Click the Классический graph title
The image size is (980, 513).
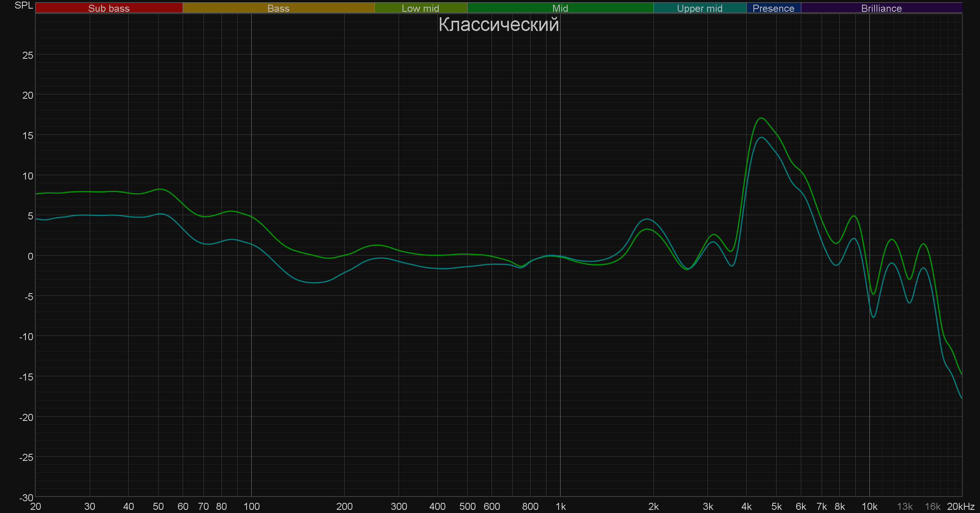498,25
